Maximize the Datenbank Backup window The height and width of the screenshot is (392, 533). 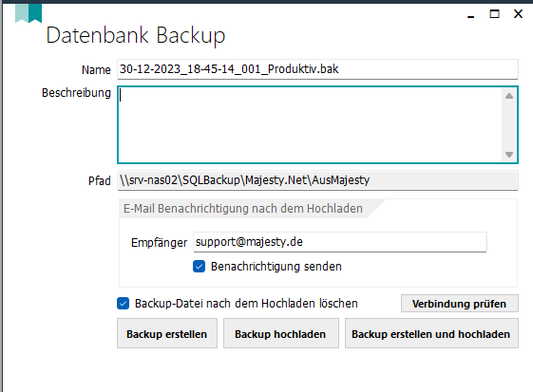(x=494, y=14)
